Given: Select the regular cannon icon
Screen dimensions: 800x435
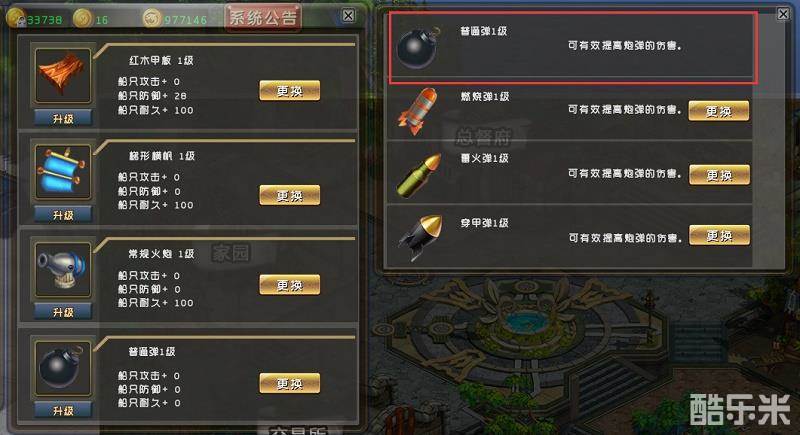Looking at the screenshot, I should coord(62,270).
